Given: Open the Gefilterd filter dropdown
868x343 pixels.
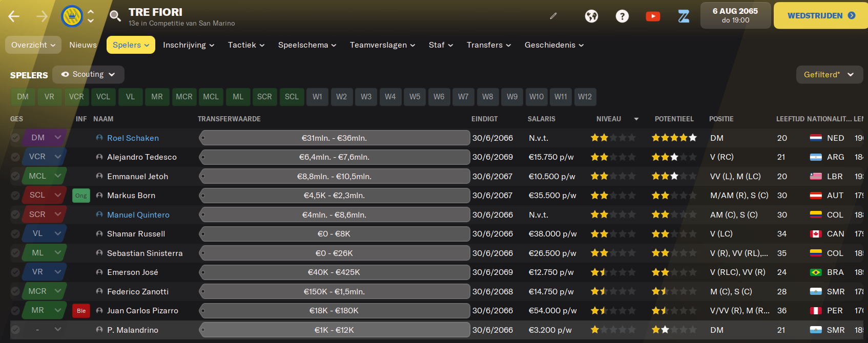Looking at the screenshot, I should (x=829, y=75).
